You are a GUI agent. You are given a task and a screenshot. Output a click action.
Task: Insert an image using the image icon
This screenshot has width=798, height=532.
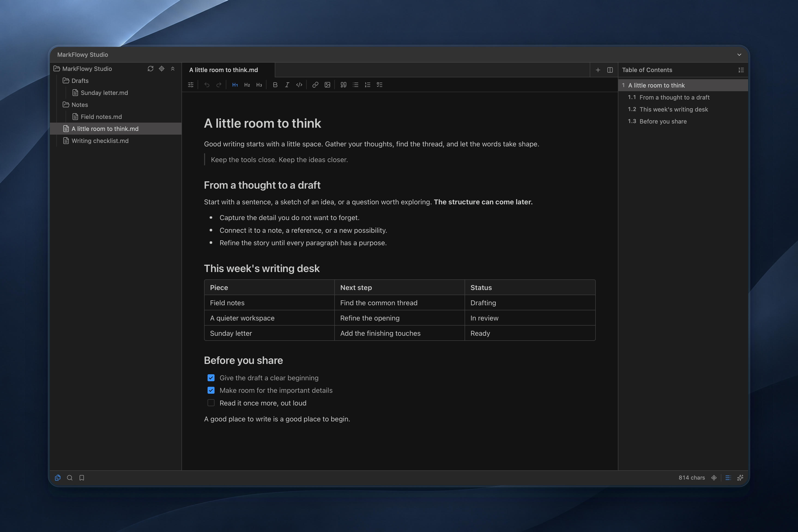coord(327,85)
